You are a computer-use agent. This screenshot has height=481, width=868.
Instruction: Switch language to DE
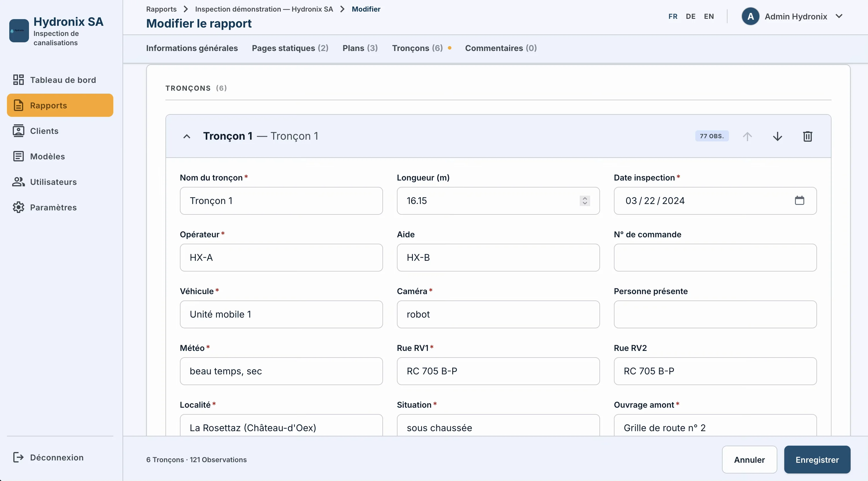pos(691,16)
